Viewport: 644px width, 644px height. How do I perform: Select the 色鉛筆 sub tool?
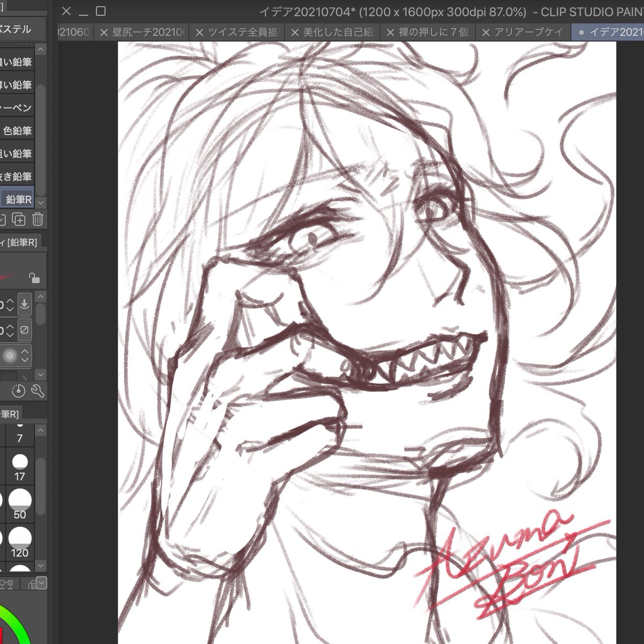click(17, 130)
